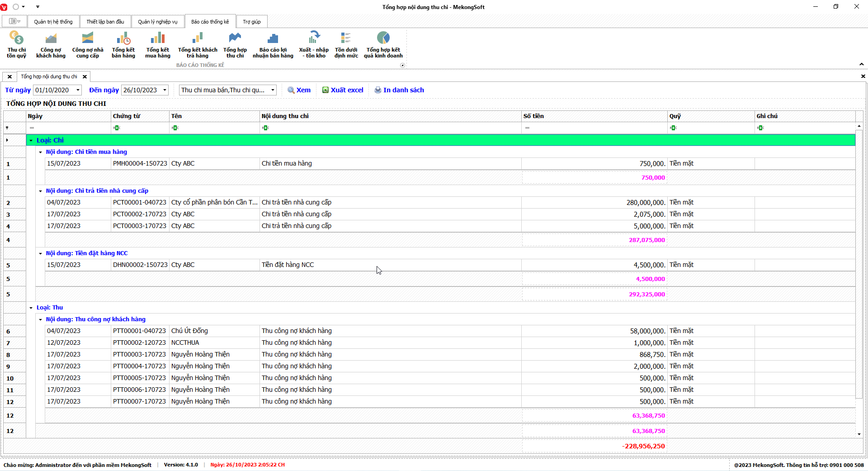Open Công nợ nhà cung cấp report
The width and height of the screenshot is (868, 471).
pyautogui.click(x=88, y=44)
